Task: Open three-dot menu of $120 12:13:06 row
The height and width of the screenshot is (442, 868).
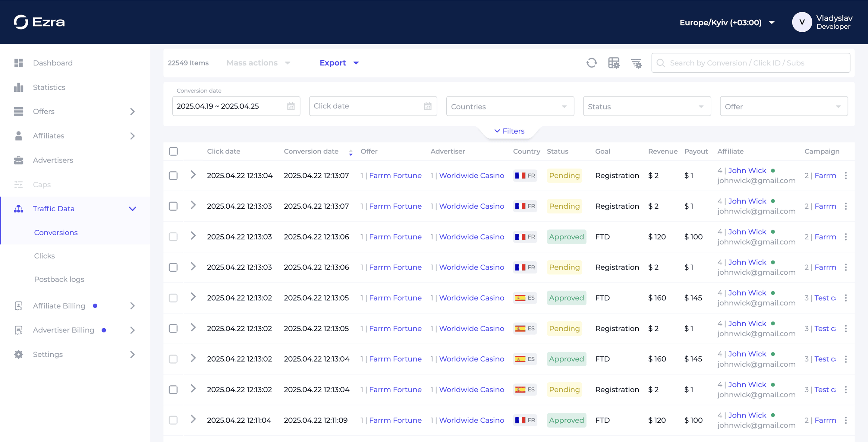Action: [x=845, y=237]
